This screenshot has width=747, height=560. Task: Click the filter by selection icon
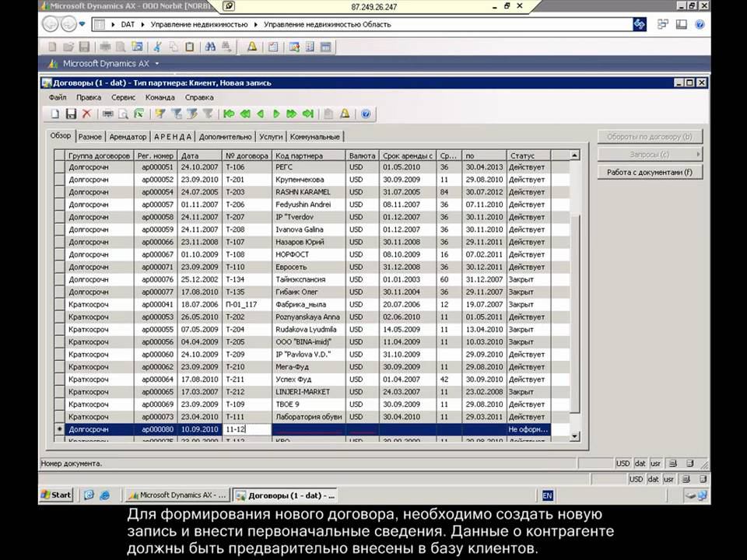click(160, 114)
